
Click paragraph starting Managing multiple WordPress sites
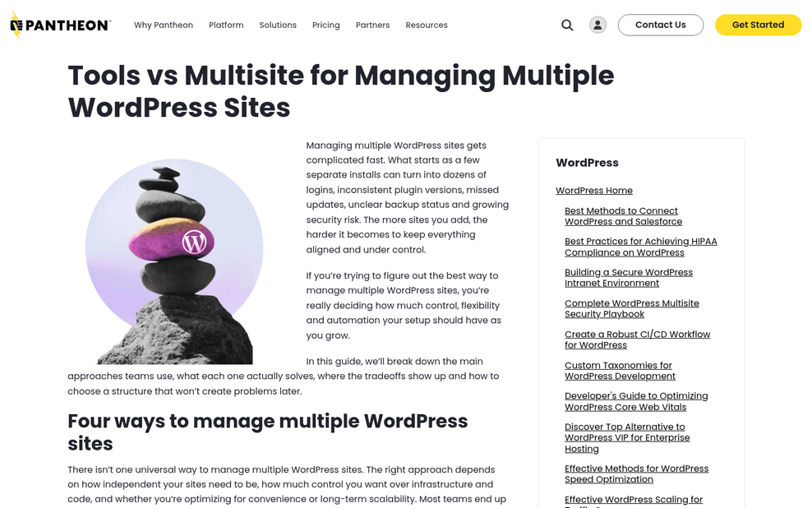408,197
